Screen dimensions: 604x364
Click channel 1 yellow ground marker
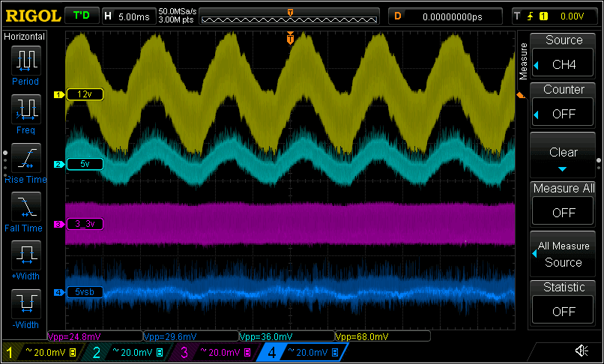pos(58,94)
